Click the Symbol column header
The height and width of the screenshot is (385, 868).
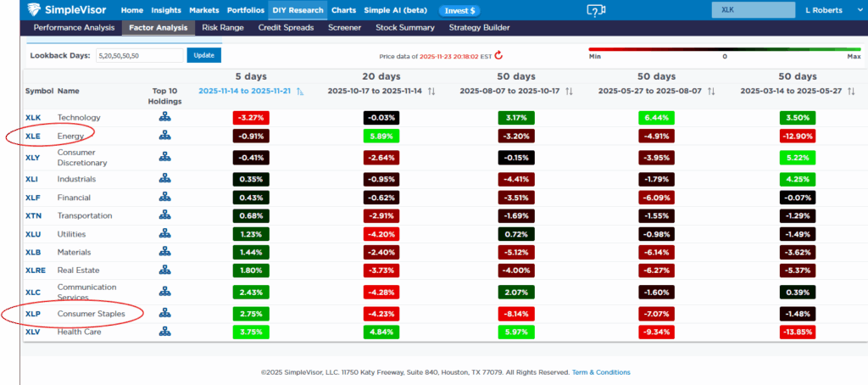(x=39, y=90)
